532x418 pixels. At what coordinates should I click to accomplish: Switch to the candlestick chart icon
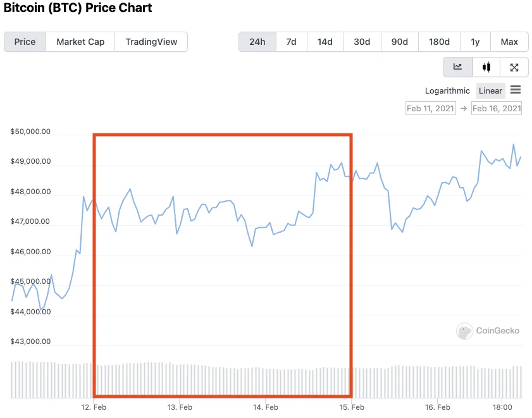(x=486, y=66)
